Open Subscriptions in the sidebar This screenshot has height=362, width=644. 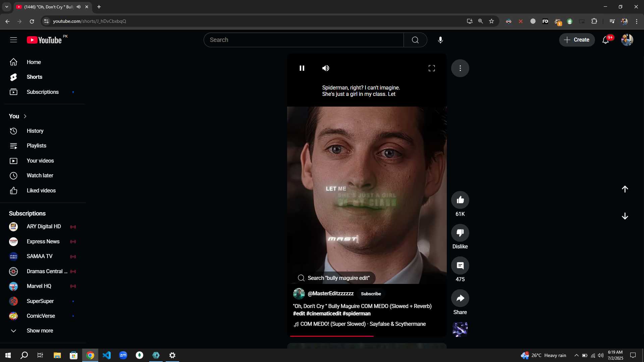click(43, 92)
